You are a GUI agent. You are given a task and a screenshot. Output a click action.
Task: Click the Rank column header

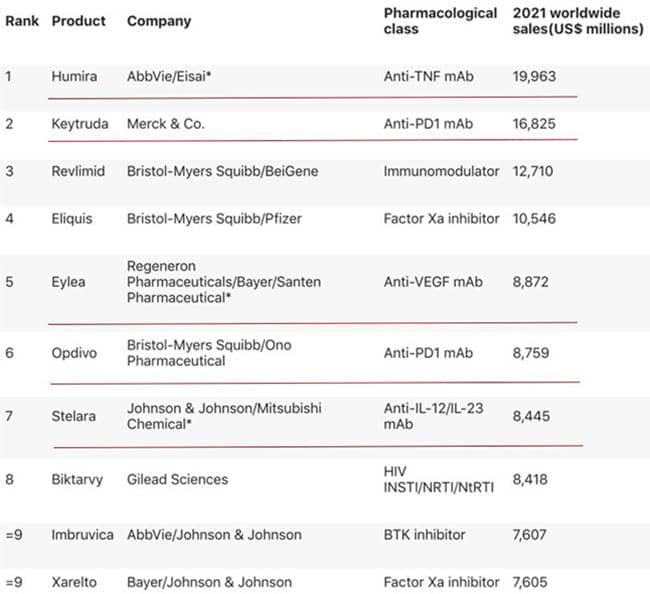coord(22,21)
